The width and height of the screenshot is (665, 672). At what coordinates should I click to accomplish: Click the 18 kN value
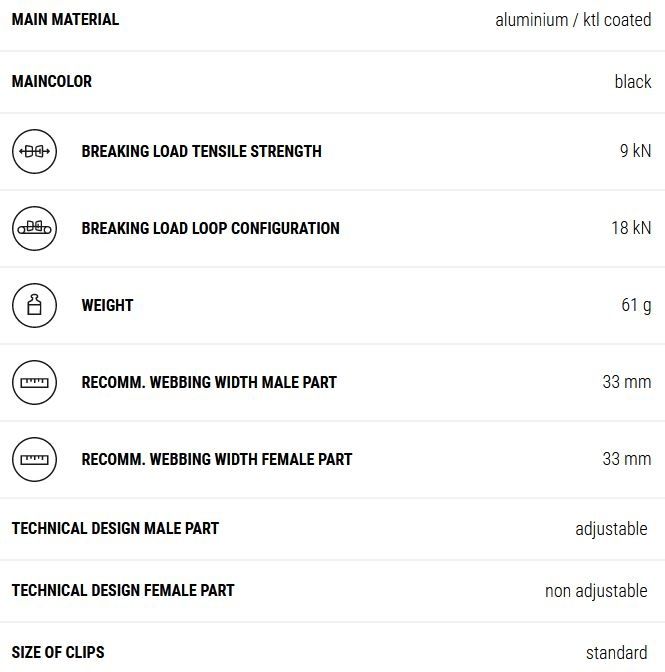coord(631,229)
